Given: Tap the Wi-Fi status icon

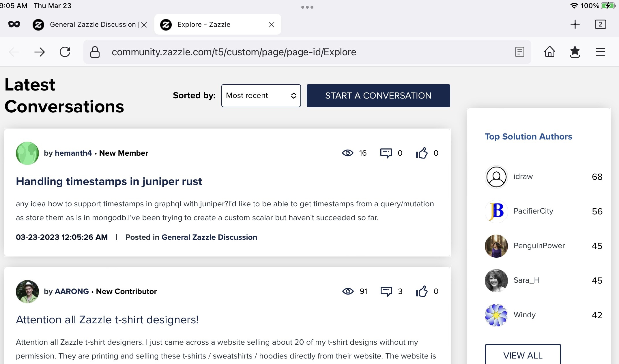Looking at the screenshot, I should click(574, 6).
